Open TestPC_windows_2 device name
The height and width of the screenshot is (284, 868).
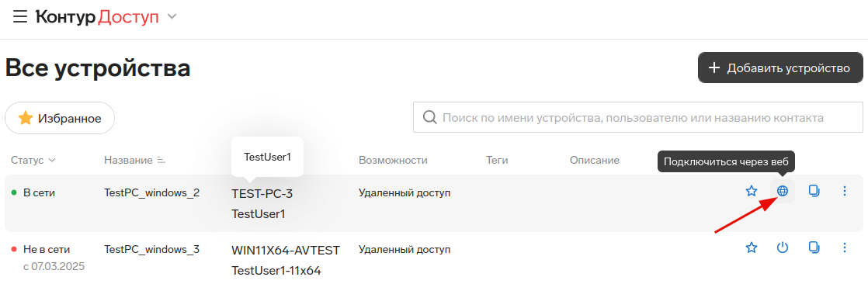pyautogui.click(x=151, y=192)
